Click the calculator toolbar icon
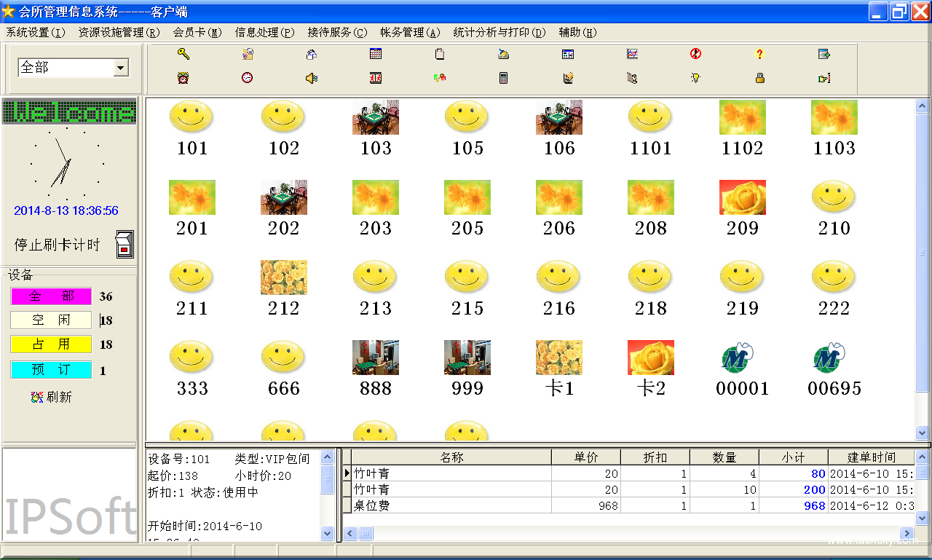The image size is (932, 560). coord(504,78)
